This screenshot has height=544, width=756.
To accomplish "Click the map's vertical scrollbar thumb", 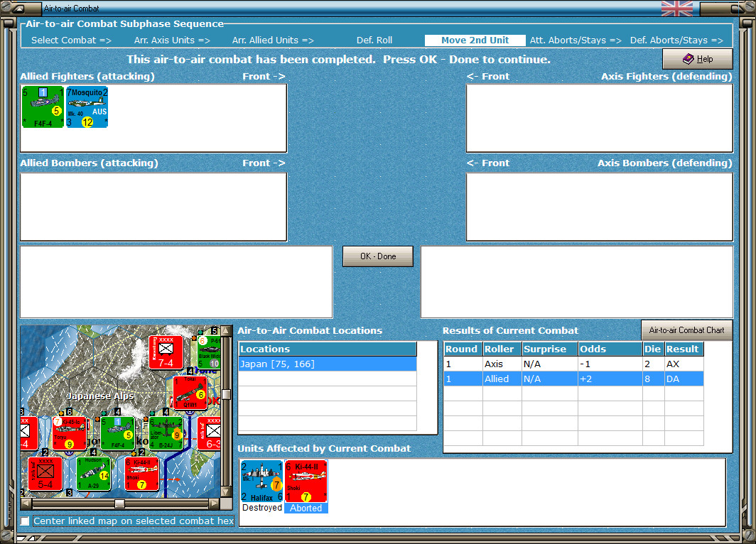I will [x=225, y=394].
